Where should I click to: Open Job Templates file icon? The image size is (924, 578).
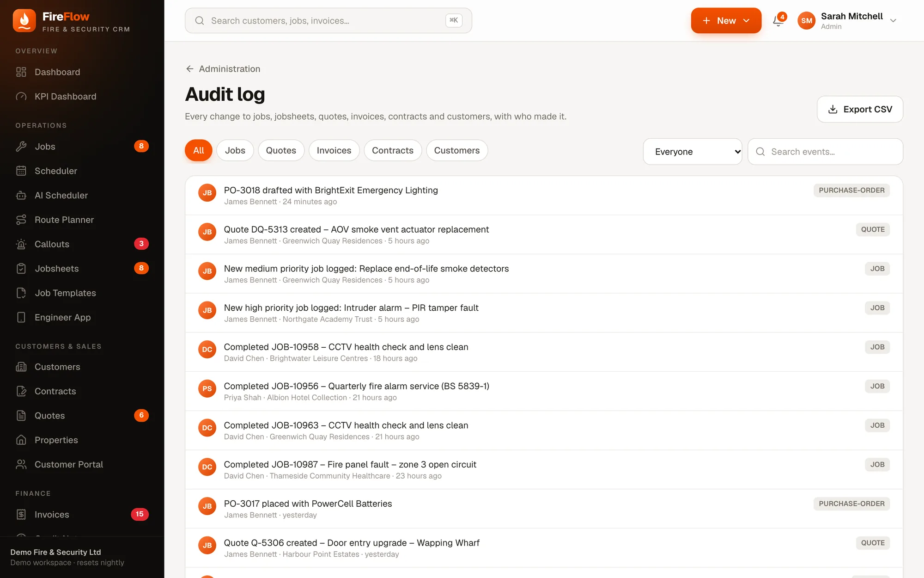pos(21,293)
